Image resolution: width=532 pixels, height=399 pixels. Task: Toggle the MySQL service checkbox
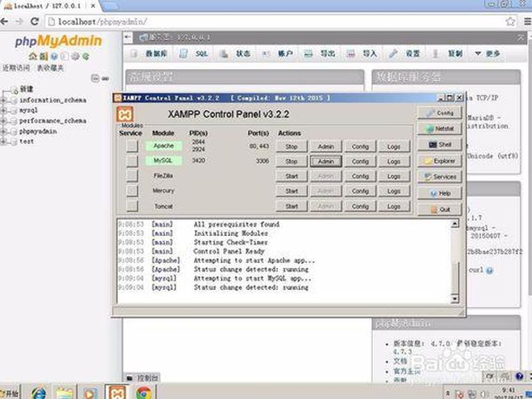132,161
